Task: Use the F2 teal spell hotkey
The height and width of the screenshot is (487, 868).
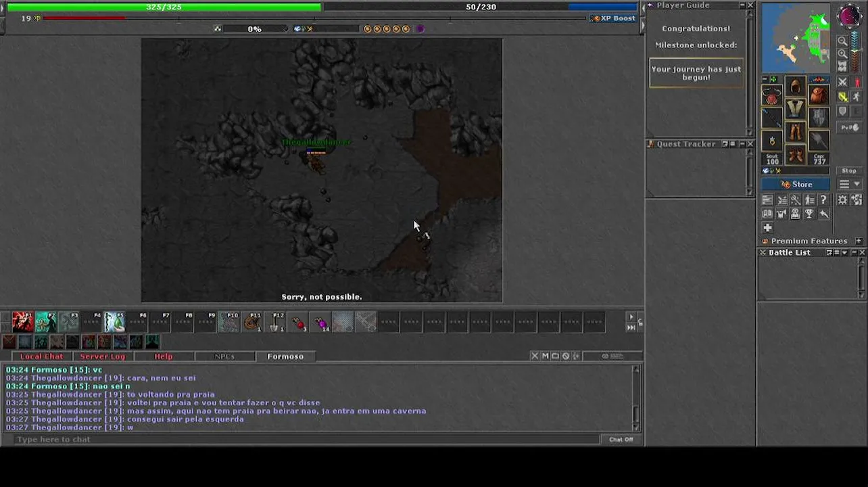Action: [45, 322]
